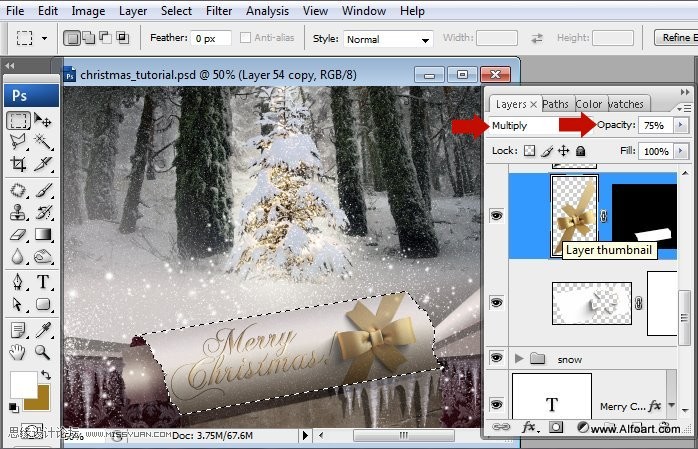Select the History Brush tool

[43, 212]
